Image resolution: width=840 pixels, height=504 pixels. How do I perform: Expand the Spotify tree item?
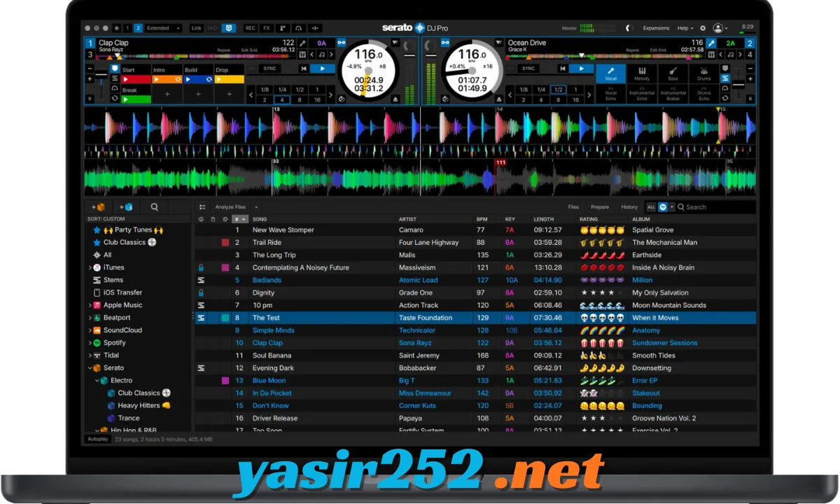pos(90,343)
